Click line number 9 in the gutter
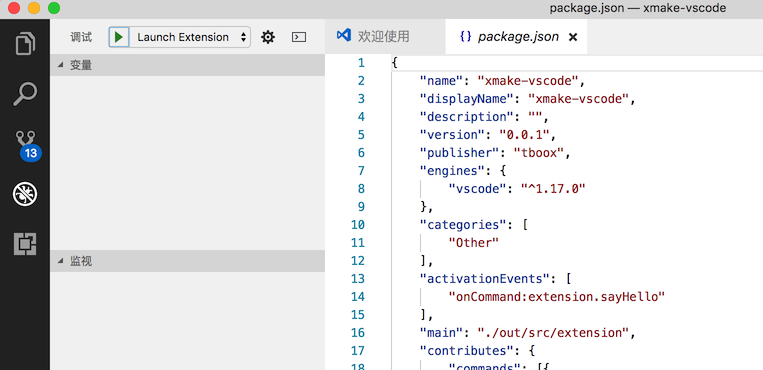The image size is (763, 370). [361, 207]
